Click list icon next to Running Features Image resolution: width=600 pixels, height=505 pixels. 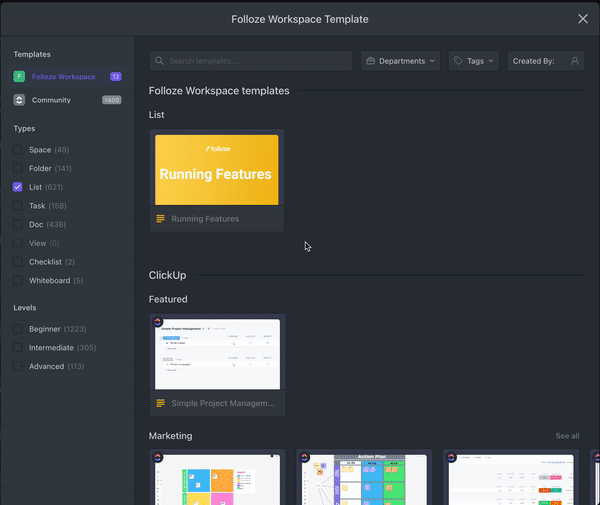[x=160, y=219]
